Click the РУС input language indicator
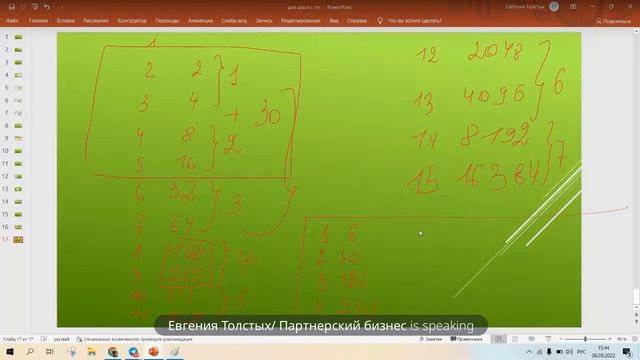 (582, 352)
